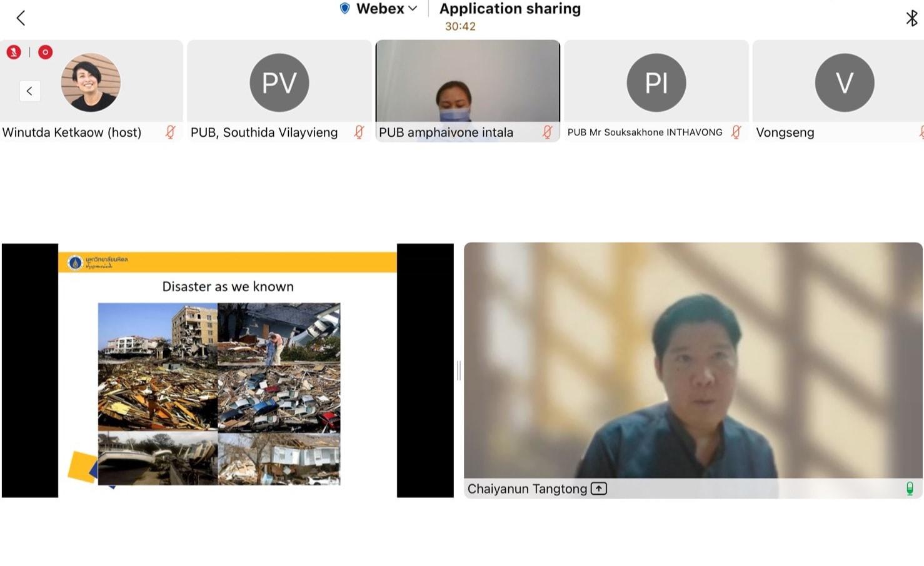Click the blue security shield icon
The width and height of the screenshot is (924, 566).
click(x=344, y=9)
